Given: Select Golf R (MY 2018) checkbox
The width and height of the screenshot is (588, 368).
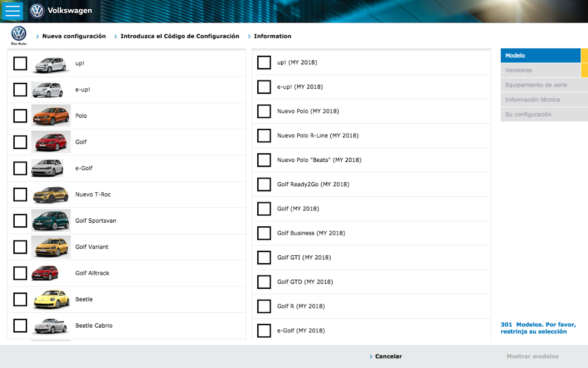Looking at the screenshot, I should point(264,306).
